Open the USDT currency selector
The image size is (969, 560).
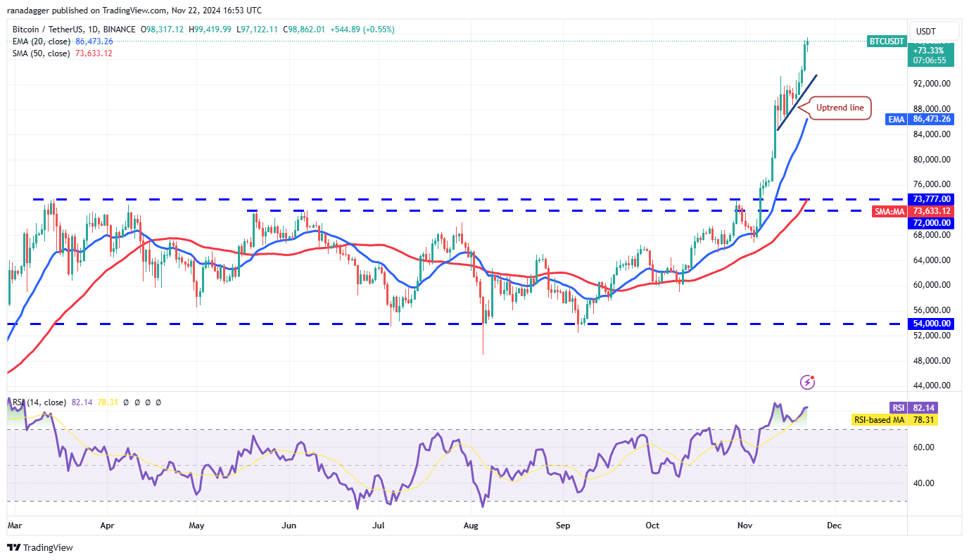(x=933, y=31)
